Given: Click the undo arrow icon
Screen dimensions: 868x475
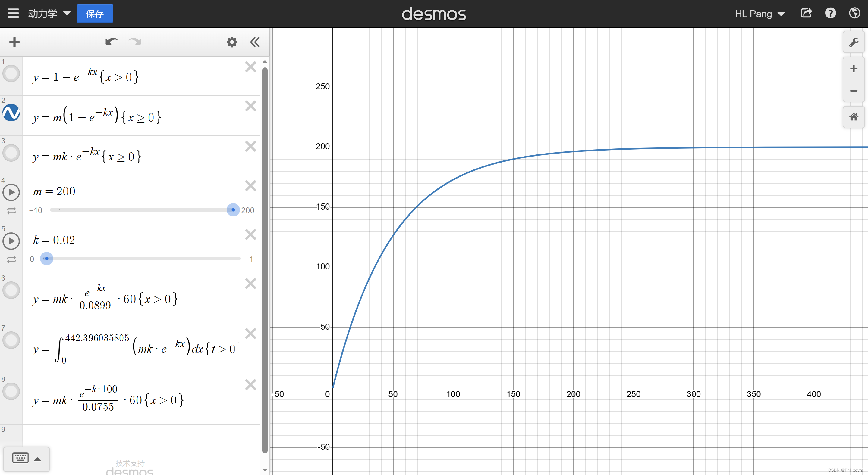Looking at the screenshot, I should pos(111,42).
